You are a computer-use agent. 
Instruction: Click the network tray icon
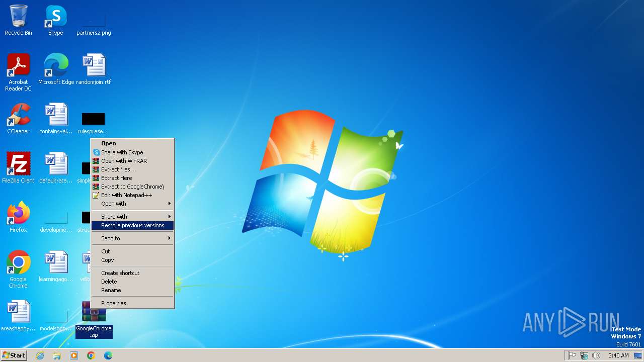click(584, 355)
